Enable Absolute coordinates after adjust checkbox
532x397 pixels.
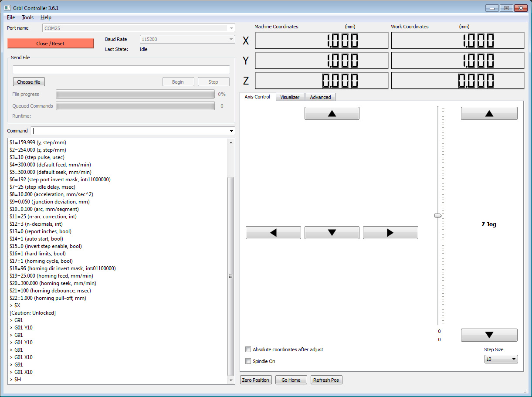[x=248, y=349]
